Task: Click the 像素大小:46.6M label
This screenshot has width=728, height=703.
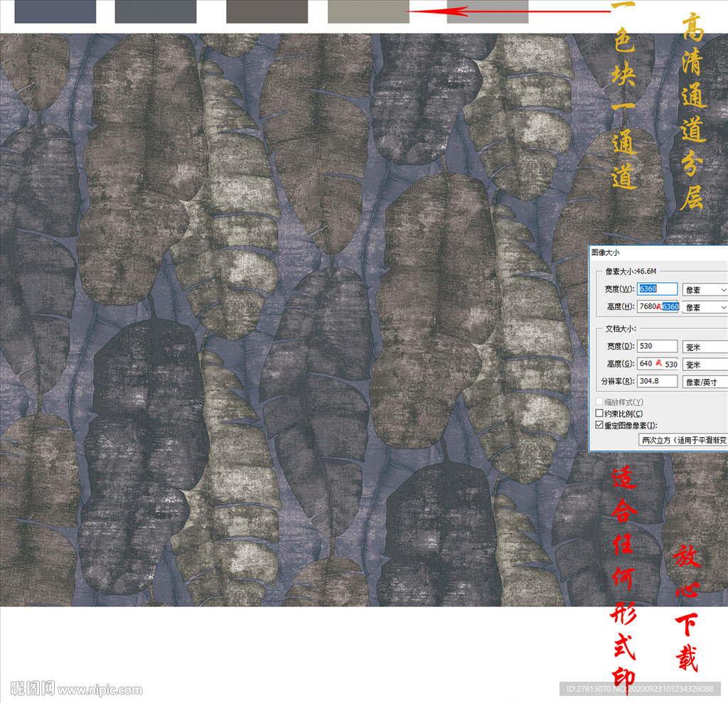Action: click(631, 271)
